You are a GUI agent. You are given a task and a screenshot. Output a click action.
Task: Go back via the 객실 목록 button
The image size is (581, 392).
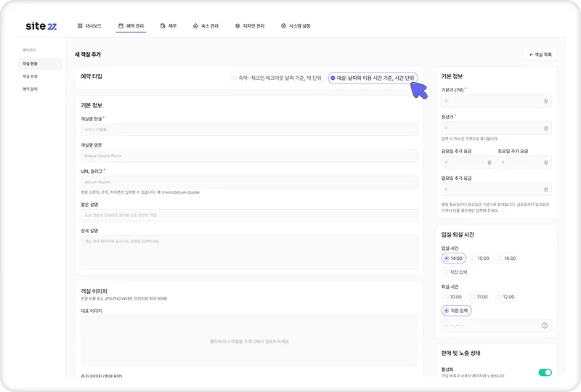point(540,54)
